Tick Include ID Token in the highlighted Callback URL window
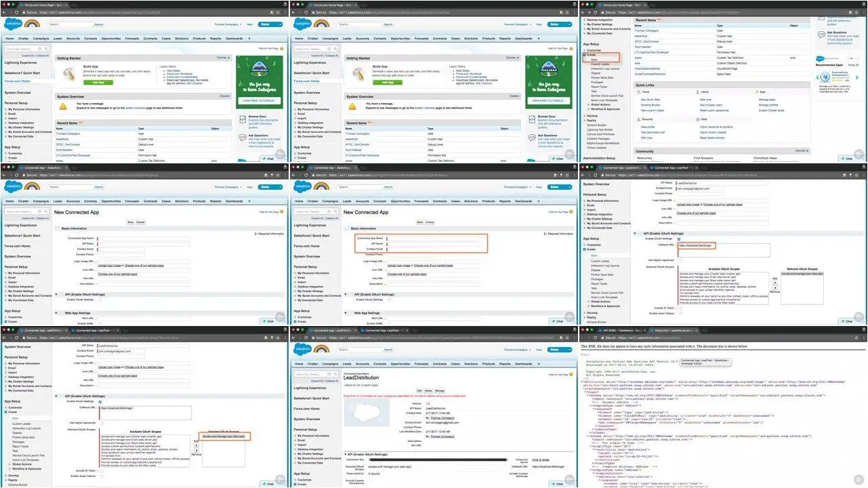Image resolution: width=868 pixels, height=488 pixels. [680, 308]
